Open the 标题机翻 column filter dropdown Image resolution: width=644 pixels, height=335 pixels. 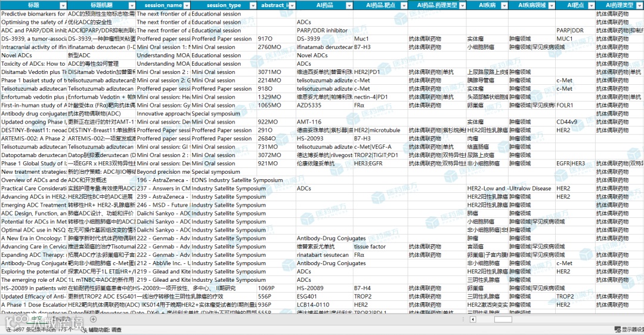(132, 5)
